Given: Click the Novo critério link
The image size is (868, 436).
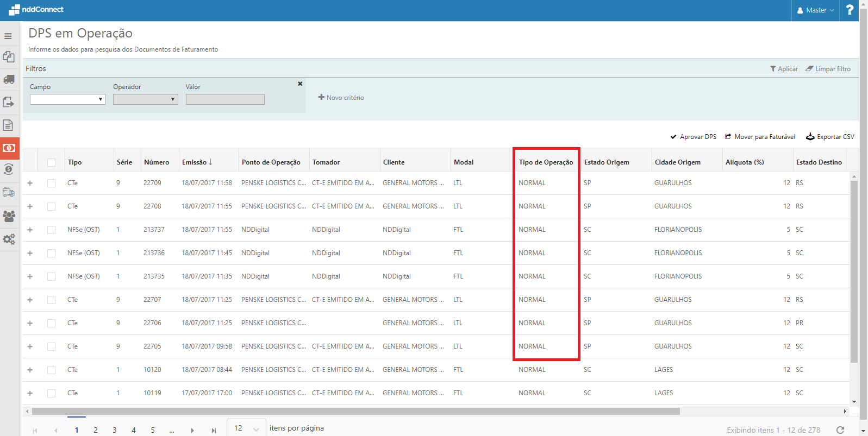Looking at the screenshot, I should [x=341, y=98].
